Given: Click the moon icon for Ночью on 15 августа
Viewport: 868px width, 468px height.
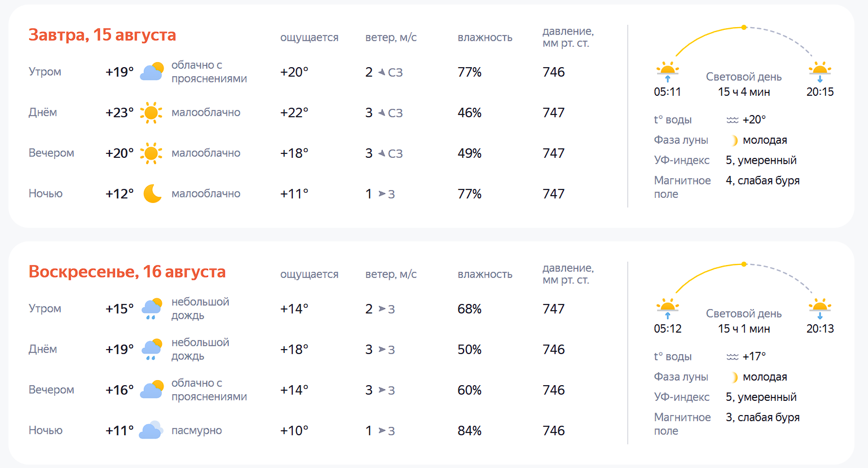Looking at the screenshot, I should click(152, 193).
